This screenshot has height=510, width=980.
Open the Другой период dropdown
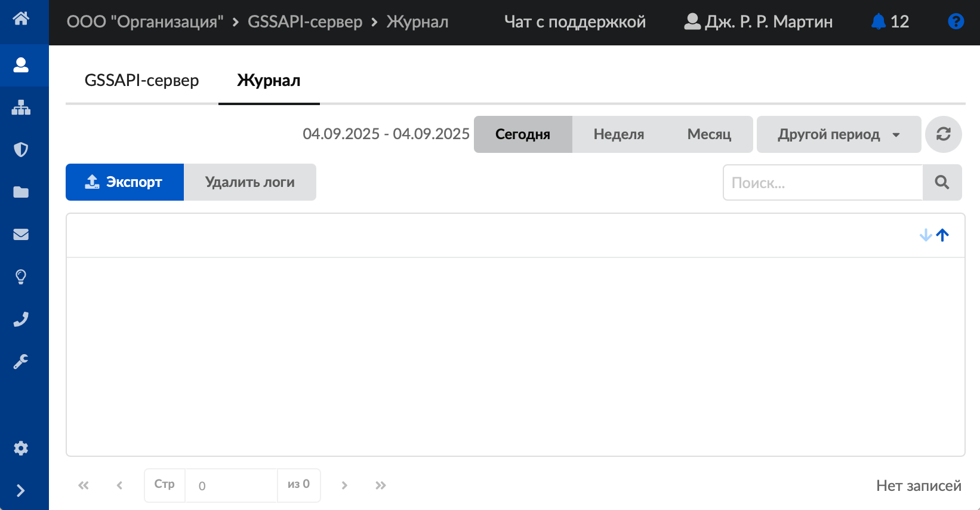click(x=839, y=134)
